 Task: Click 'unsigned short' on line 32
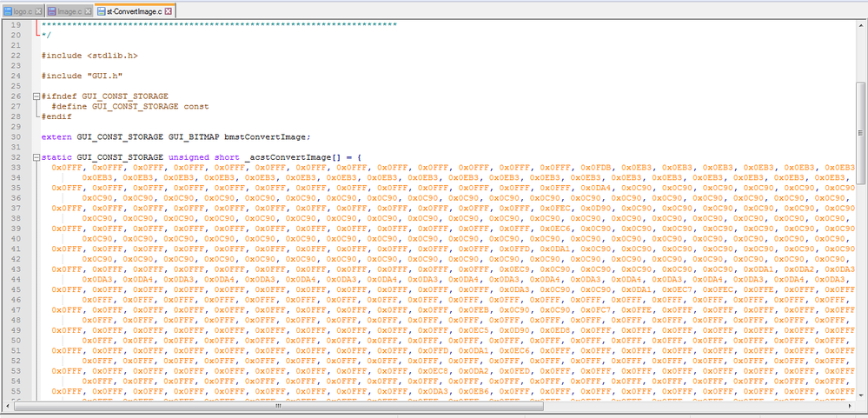[203, 157]
